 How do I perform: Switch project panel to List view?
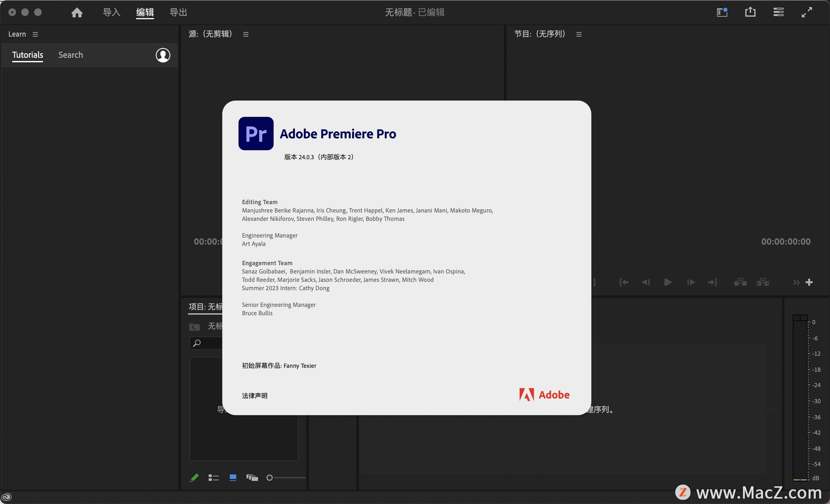pos(214,478)
